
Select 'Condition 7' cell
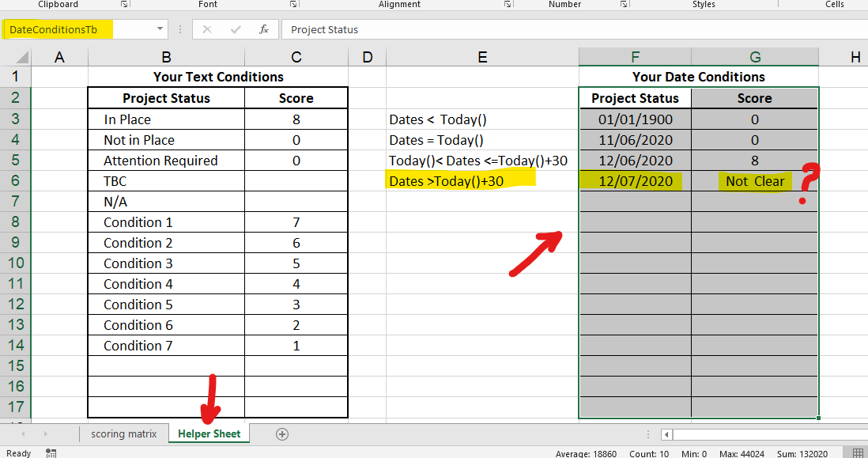(x=166, y=346)
